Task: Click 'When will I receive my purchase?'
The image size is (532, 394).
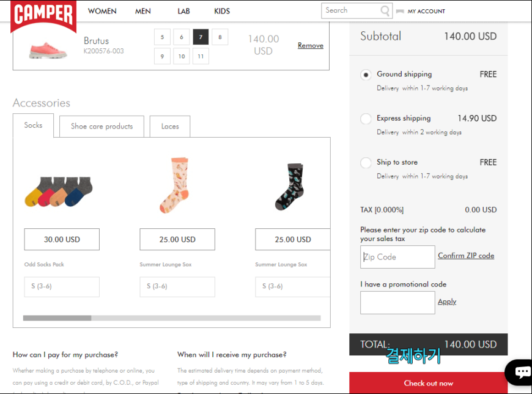Action: [232, 355]
